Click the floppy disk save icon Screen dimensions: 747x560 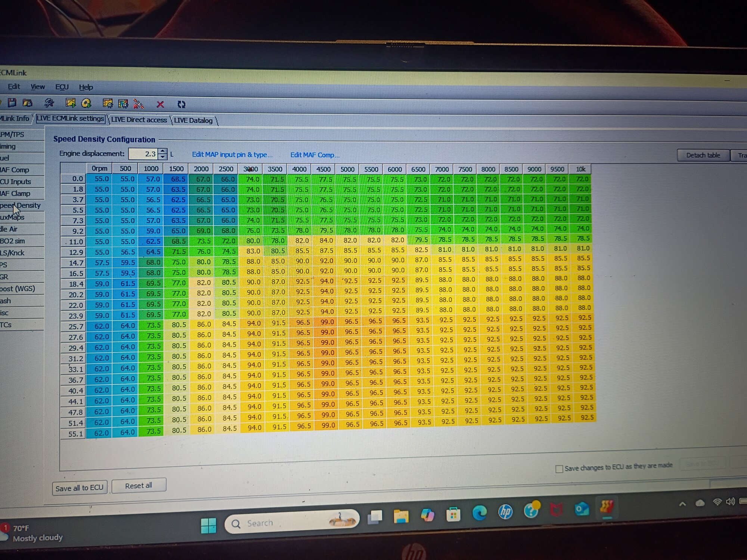coord(12,102)
